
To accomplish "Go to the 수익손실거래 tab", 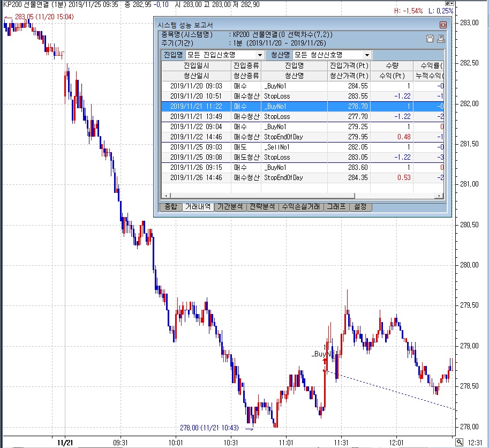I will click(x=301, y=207).
